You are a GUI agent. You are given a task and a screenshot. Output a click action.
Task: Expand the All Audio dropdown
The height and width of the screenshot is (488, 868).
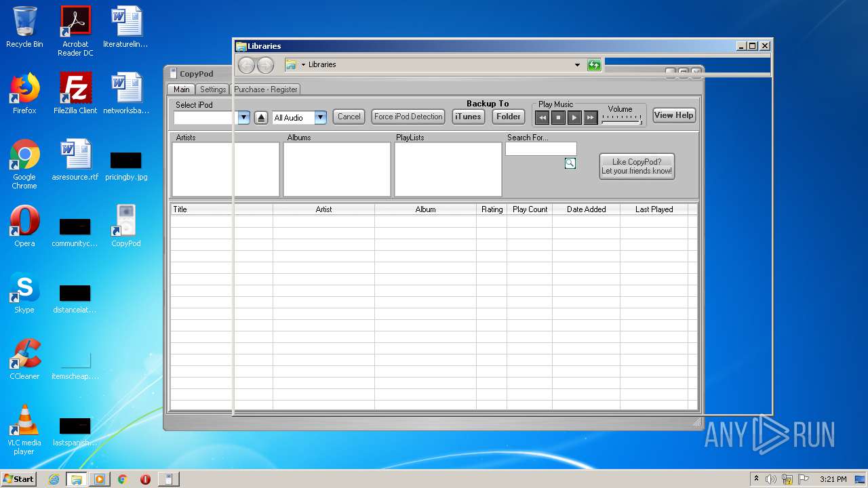(321, 118)
